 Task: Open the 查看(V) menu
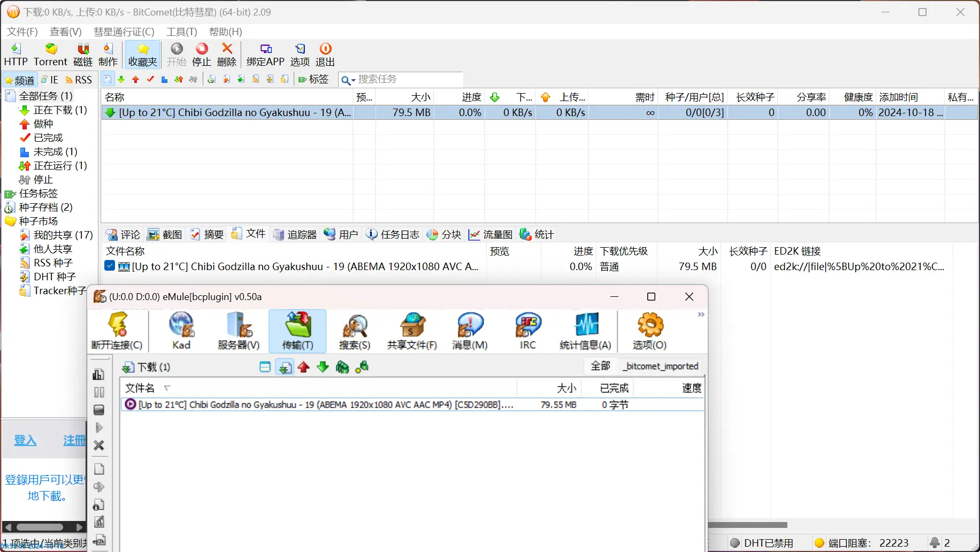66,32
